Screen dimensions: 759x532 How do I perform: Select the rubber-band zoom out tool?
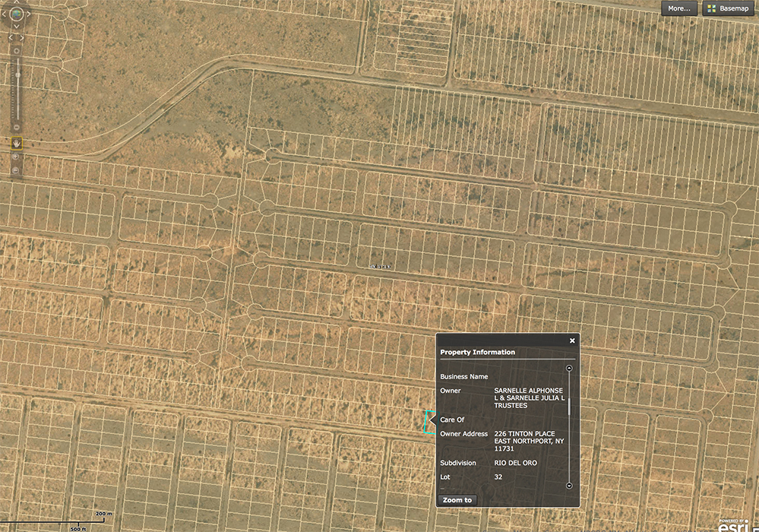15,170
